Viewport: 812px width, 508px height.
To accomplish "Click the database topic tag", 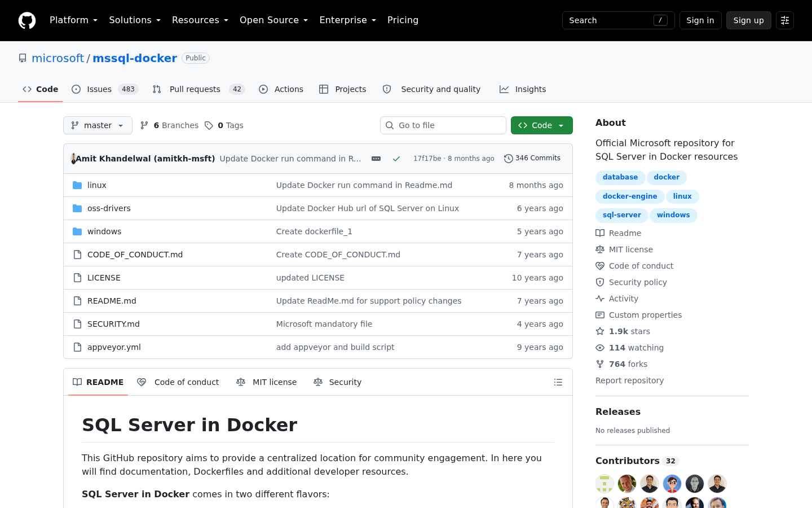I will click(620, 177).
